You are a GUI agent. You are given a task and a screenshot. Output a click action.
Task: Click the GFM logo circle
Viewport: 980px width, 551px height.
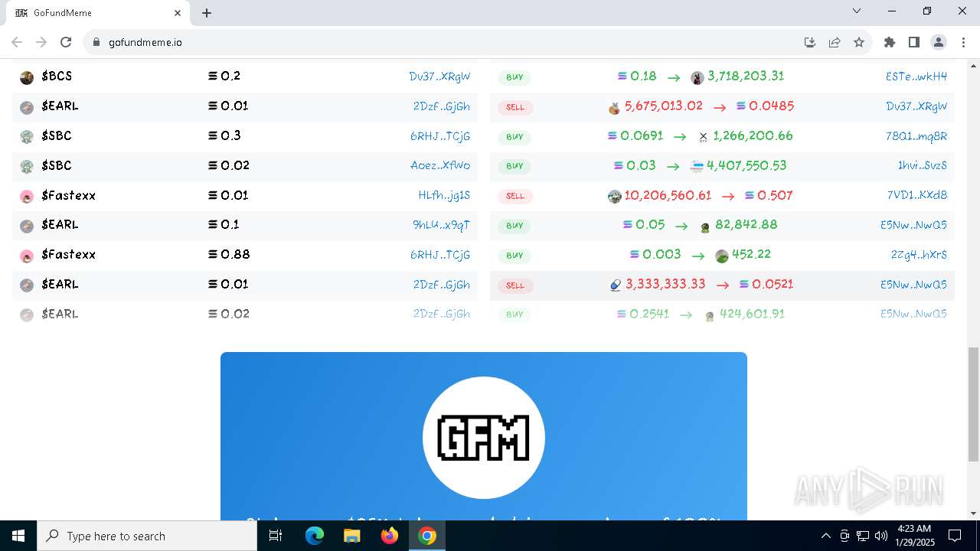(484, 438)
